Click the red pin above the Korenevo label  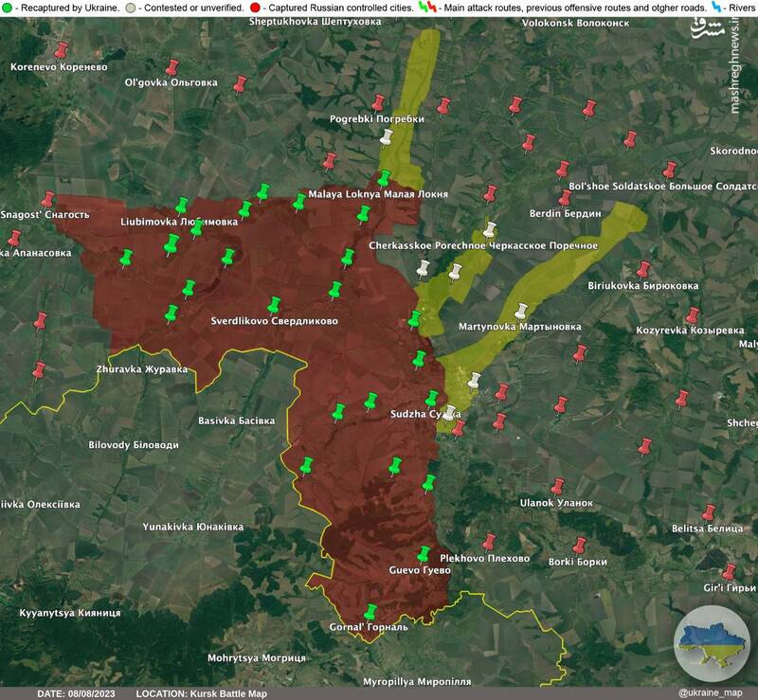[x=63, y=50]
